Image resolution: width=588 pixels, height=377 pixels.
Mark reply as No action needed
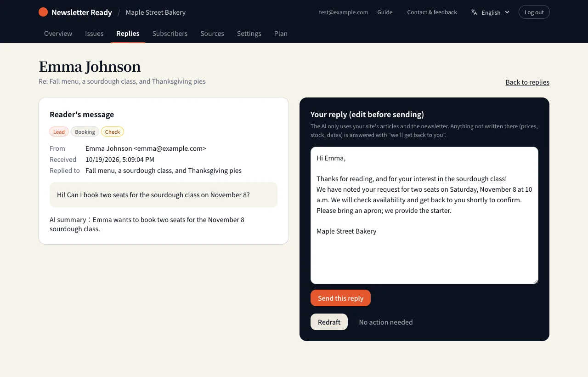pyautogui.click(x=386, y=322)
